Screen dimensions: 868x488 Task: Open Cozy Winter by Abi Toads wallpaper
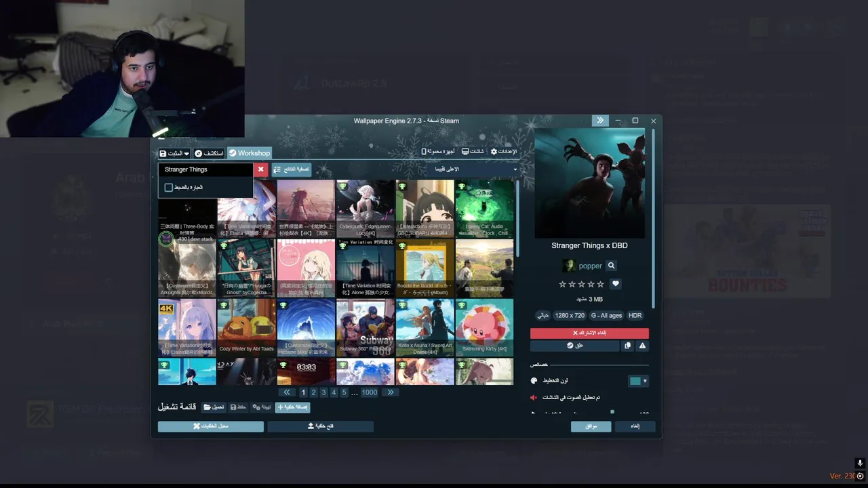click(x=247, y=328)
